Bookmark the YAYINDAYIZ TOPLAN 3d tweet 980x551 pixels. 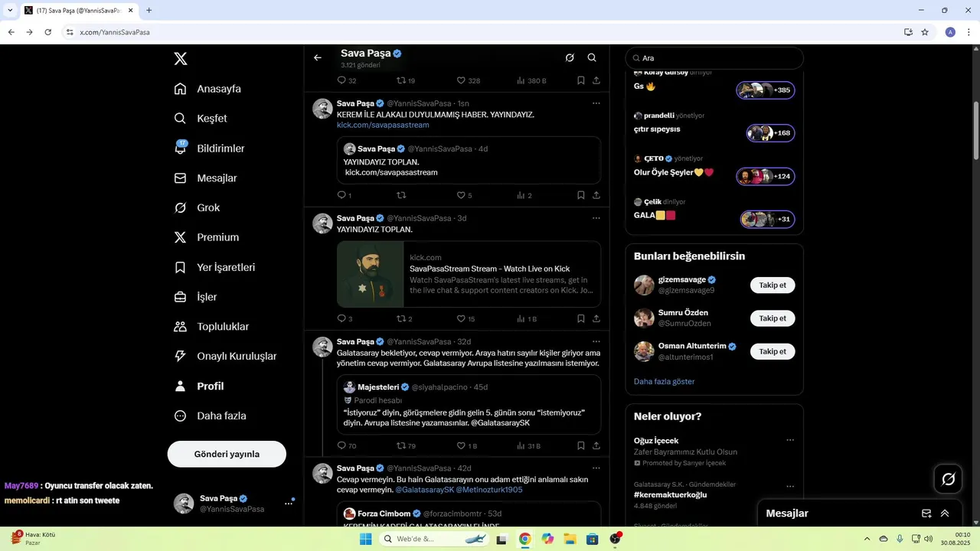(x=581, y=318)
